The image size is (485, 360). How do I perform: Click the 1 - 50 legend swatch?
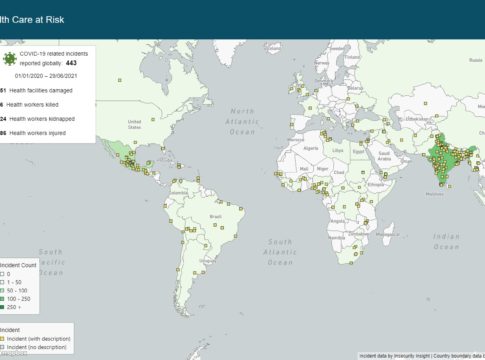point(2,282)
